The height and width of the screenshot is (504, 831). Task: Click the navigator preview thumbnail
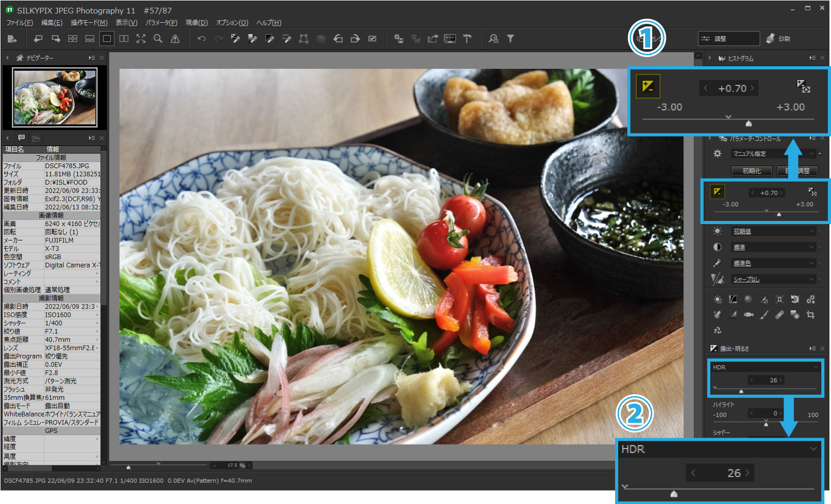(x=54, y=97)
